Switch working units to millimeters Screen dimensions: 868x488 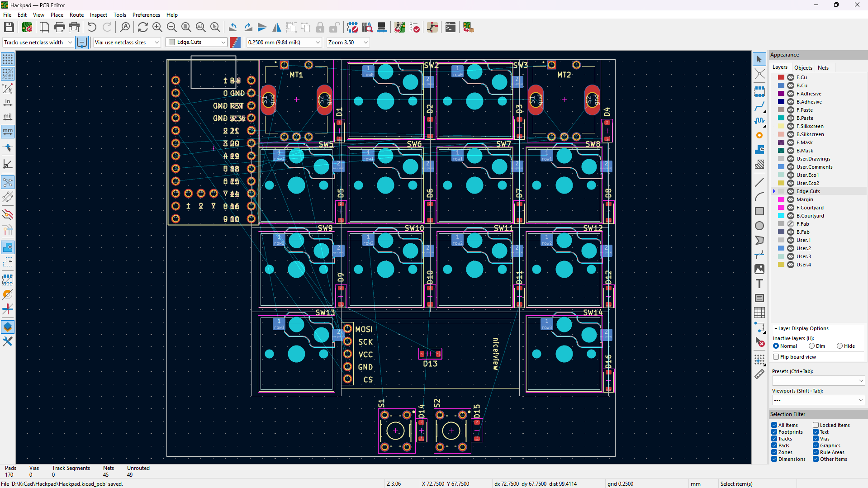[x=7, y=132]
